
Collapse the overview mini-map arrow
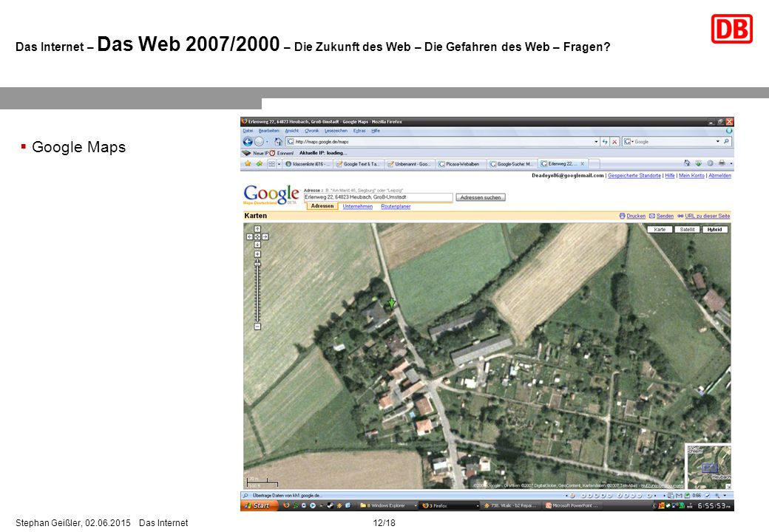tap(728, 486)
